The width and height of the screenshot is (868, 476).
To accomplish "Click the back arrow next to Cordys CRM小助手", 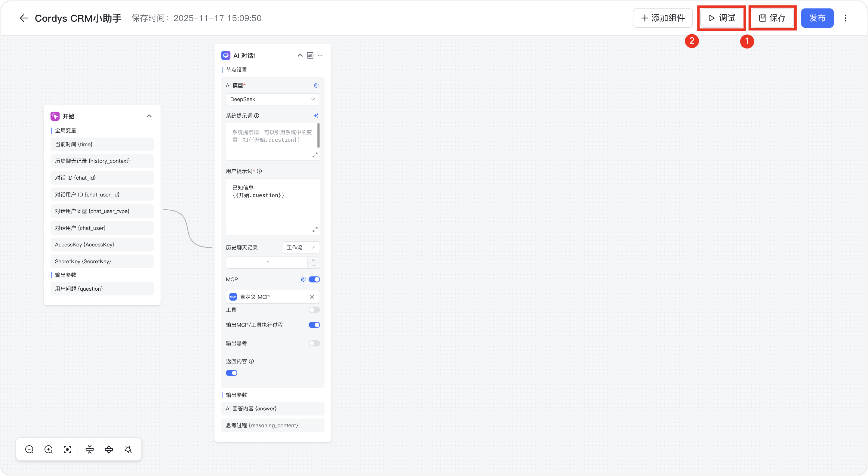I will click(x=24, y=18).
